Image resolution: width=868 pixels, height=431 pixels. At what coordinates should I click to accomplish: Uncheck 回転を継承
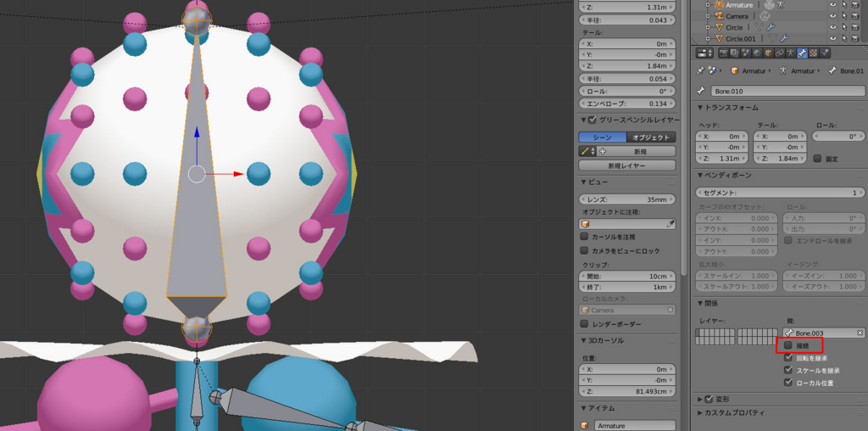point(789,358)
